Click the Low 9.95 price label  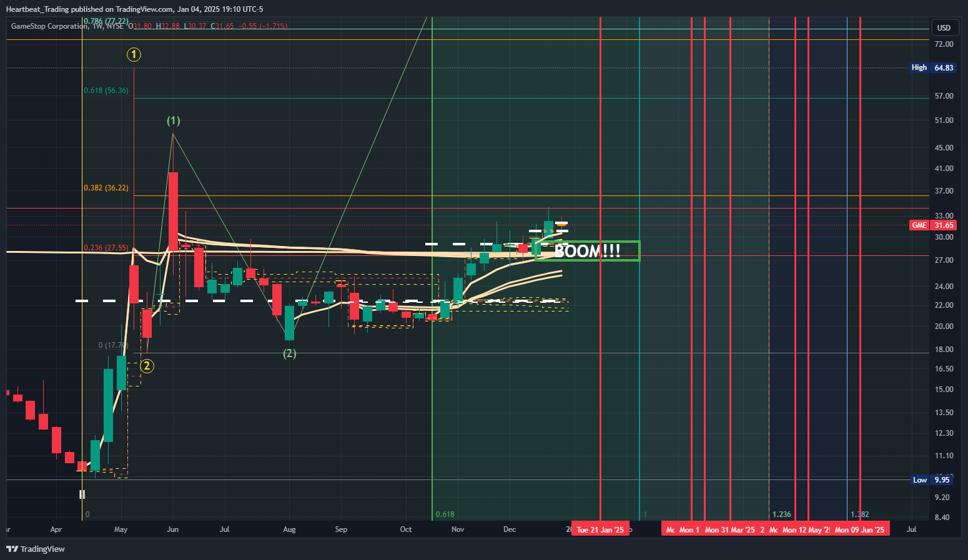pos(932,479)
